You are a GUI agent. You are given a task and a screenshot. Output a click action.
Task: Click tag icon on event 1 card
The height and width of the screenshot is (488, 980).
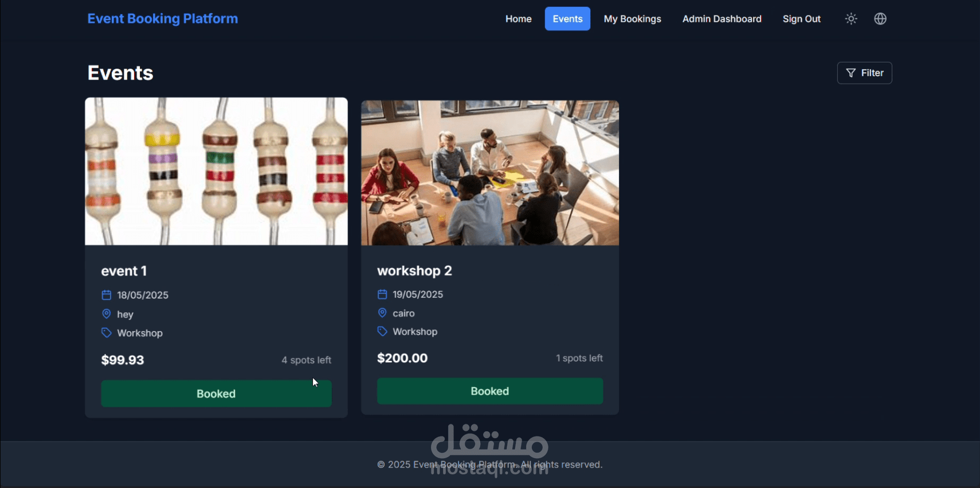pos(106,333)
